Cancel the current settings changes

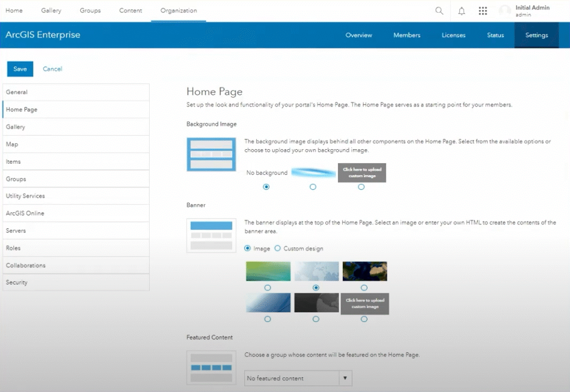pos(52,68)
